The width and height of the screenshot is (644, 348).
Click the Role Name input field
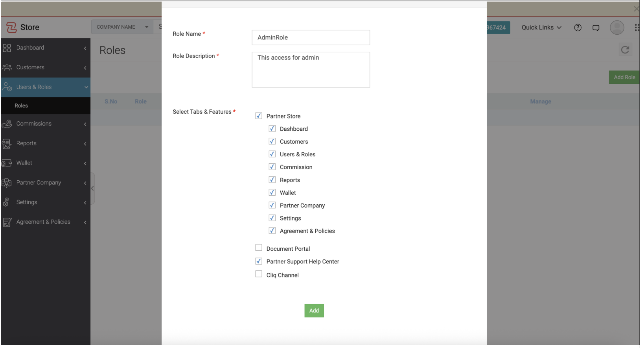tap(311, 37)
